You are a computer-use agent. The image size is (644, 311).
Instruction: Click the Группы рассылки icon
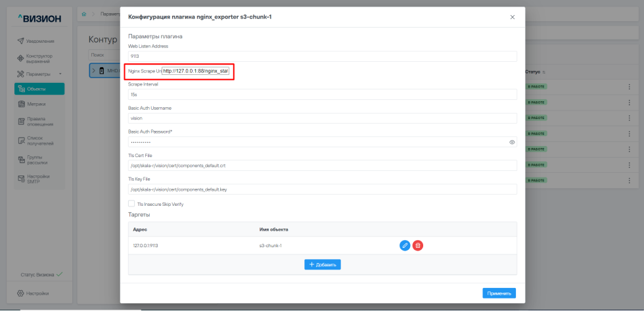pos(22,159)
